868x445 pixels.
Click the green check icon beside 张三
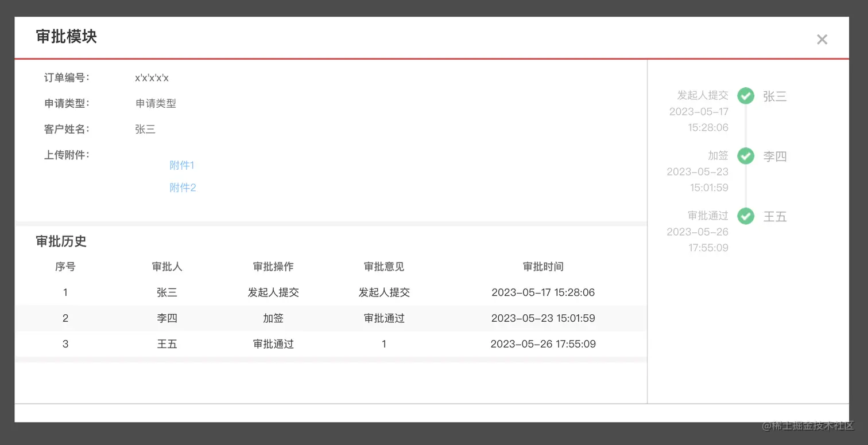[746, 96]
